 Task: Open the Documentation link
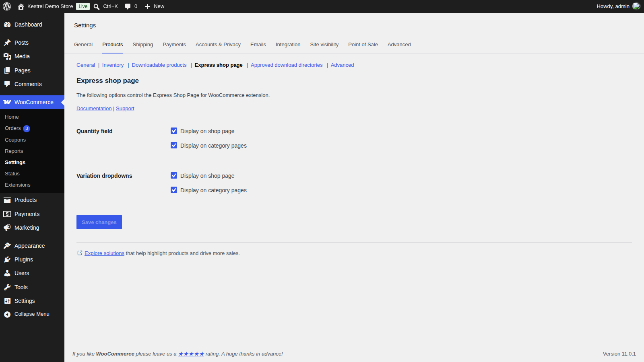[94, 109]
